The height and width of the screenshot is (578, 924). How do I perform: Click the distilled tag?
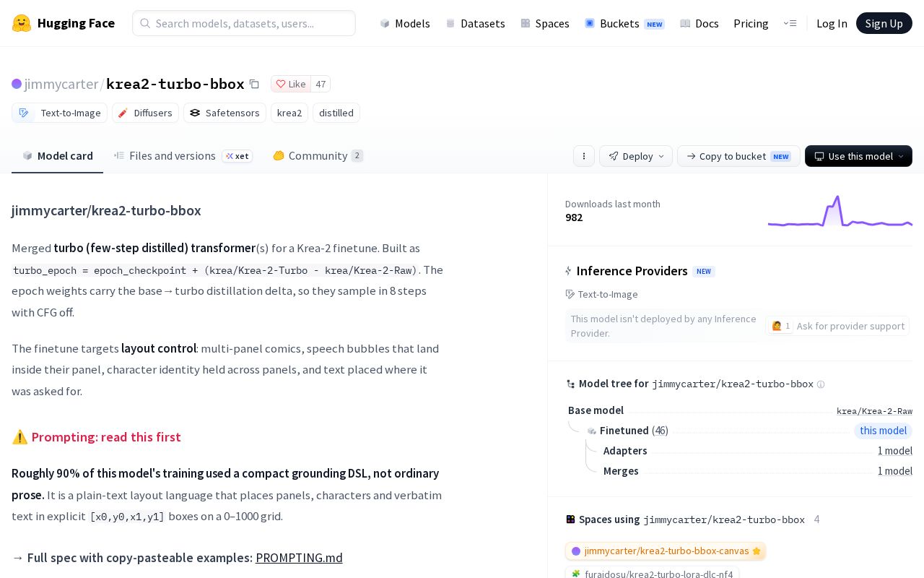pyautogui.click(x=336, y=113)
